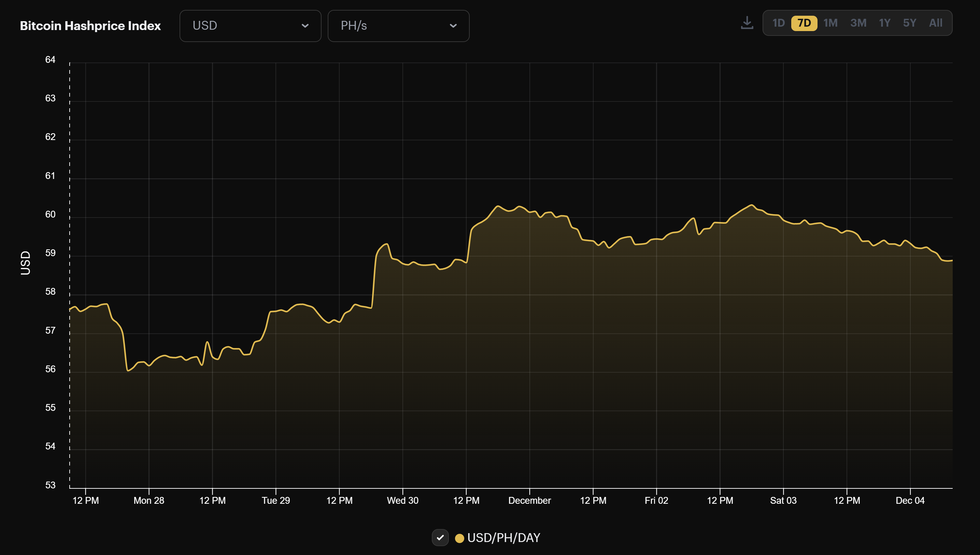Keep the 7D time range selected
Image resolution: width=980 pixels, height=555 pixels.
point(805,23)
